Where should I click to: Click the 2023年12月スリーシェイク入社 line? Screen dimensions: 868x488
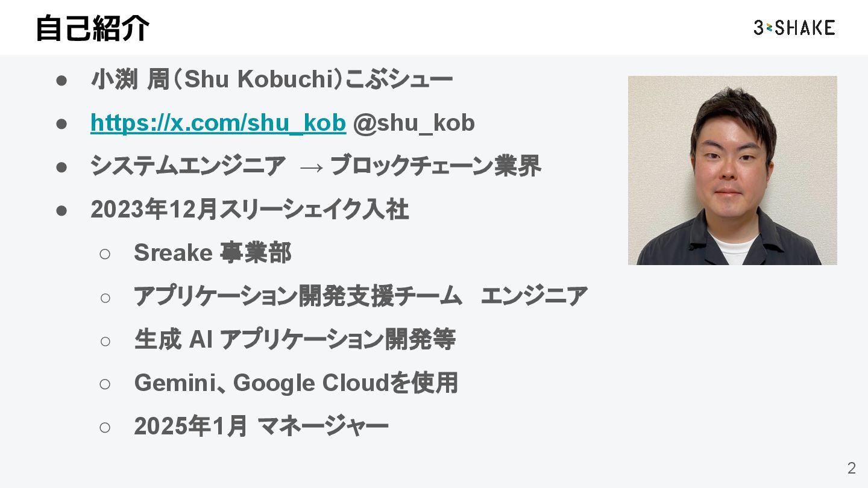pyautogui.click(x=250, y=210)
